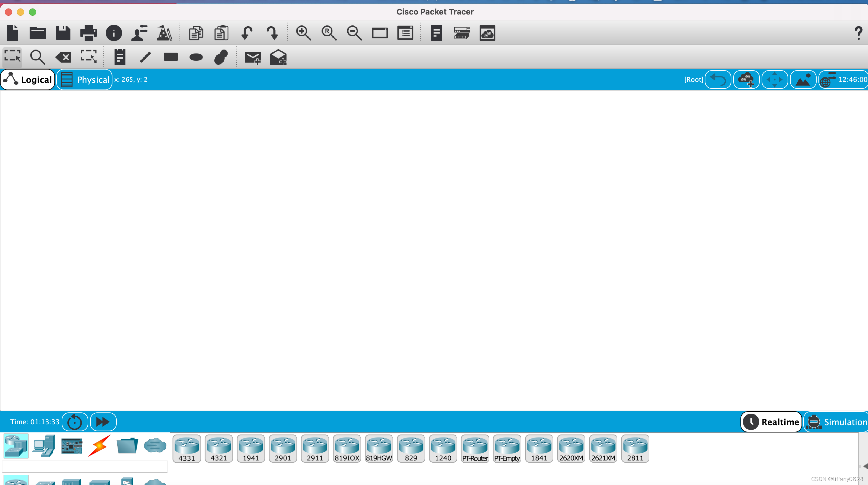Image resolution: width=868 pixels, height=485 pixels.
Task: Pick the 1841 router
Action: click(x=539, y=449)
